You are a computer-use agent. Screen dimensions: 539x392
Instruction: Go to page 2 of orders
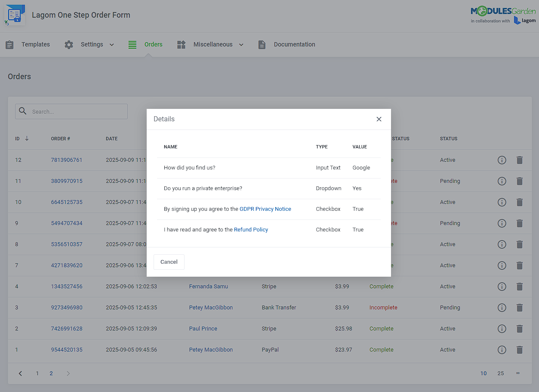coord(51,373)
